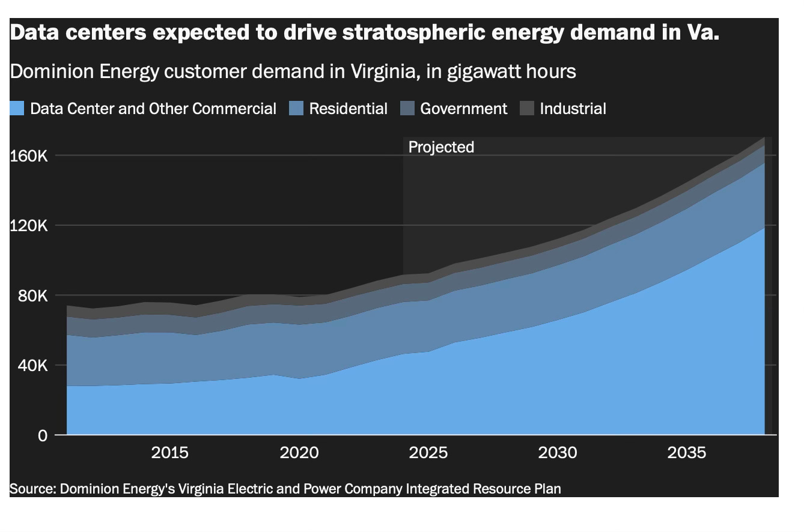Click the chart headline about stratospheric energy demand
The width and height of the screenshot is (804, 532).
(x=365, y=34)
